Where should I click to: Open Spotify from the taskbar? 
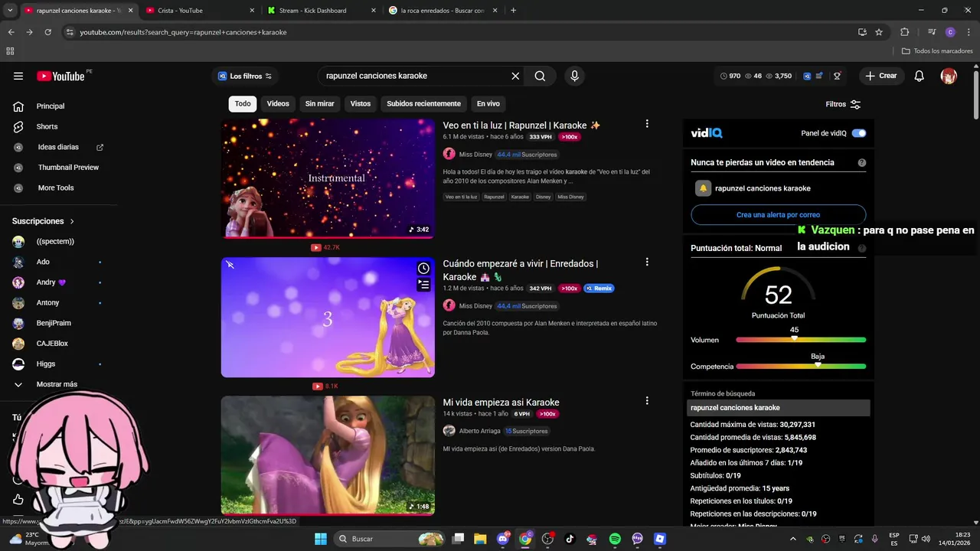tap(615, 539)
